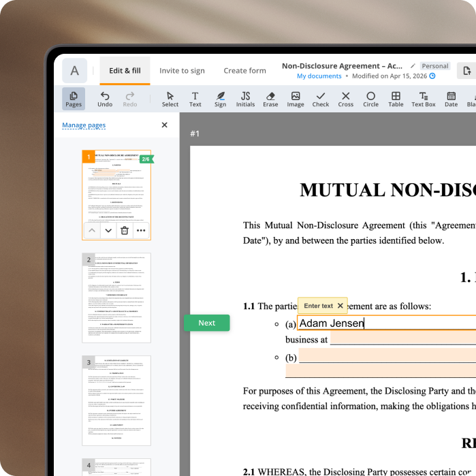This screenshot has width=476, height=476.
Task: Rename document via pencil icon
Action: pos(413,66)
